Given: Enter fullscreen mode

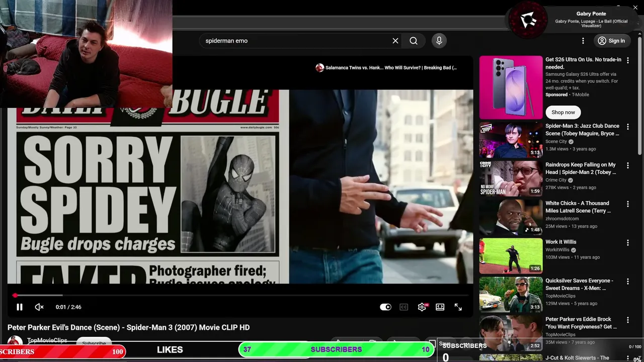Looking at the screenshot, I should click(x=458, y=307).
